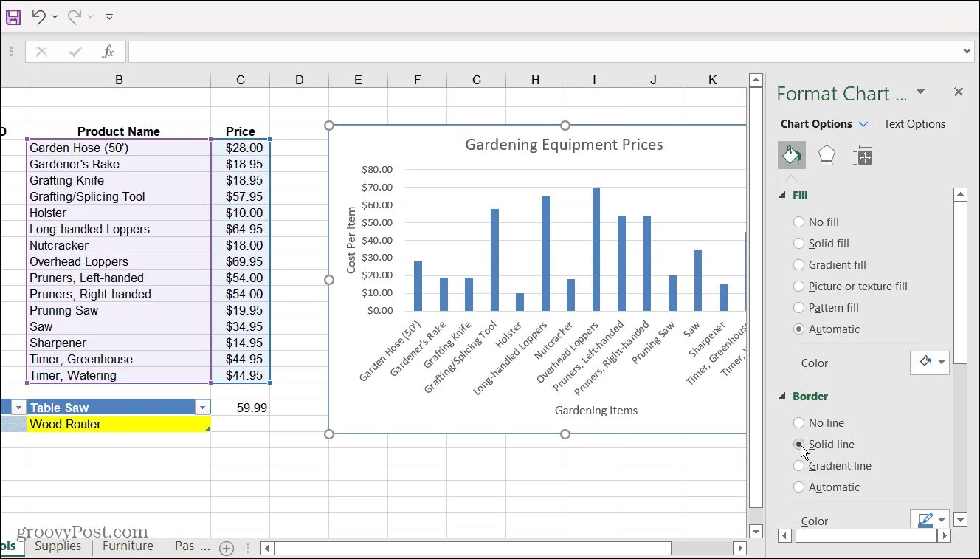Select the Automatic border radio button
Image resolution: width=980 pixels, height=559 pixels.
coord(798,487)
